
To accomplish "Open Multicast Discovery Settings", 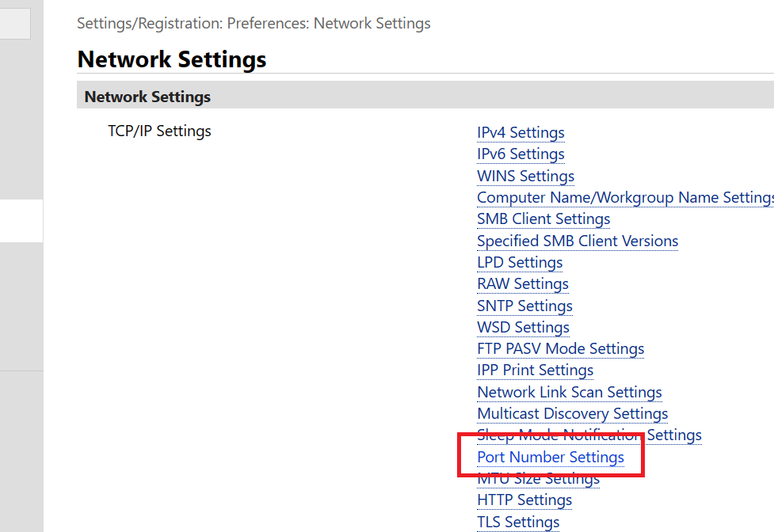I will pos(572,413).
